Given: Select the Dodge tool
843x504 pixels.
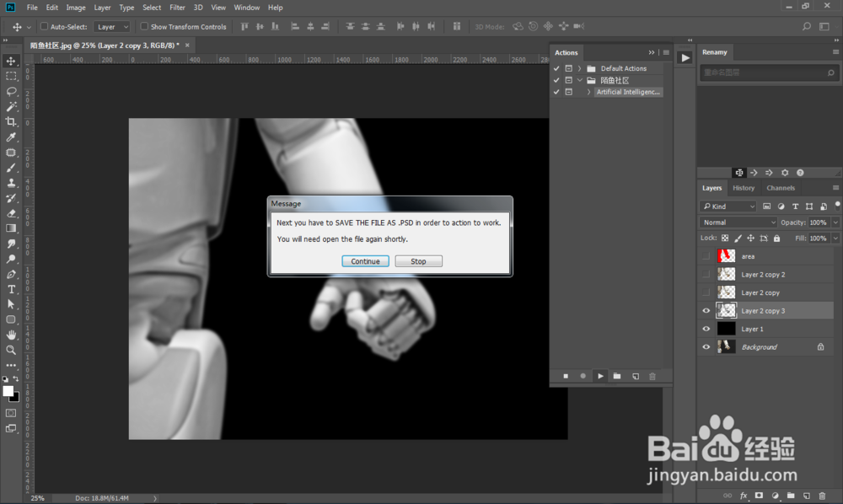Looking at the screenshot, I should point(11,259).
